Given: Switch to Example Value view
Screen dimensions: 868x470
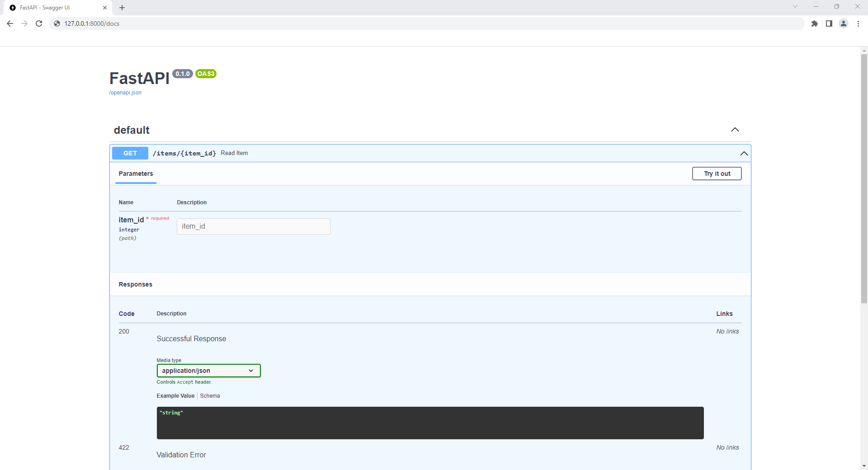Looking at the screenshot, I should coord(175,396).
